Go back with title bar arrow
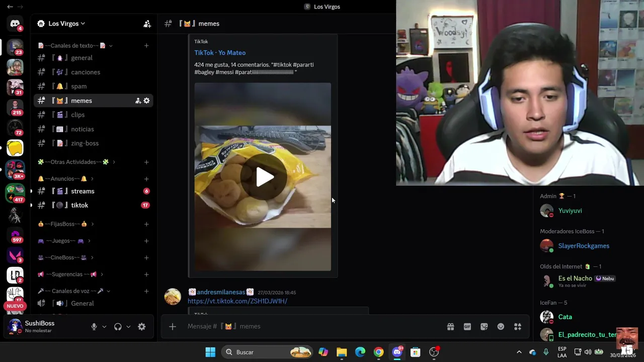This screenshot has height=362, width=644. click(x=10, y=7)
